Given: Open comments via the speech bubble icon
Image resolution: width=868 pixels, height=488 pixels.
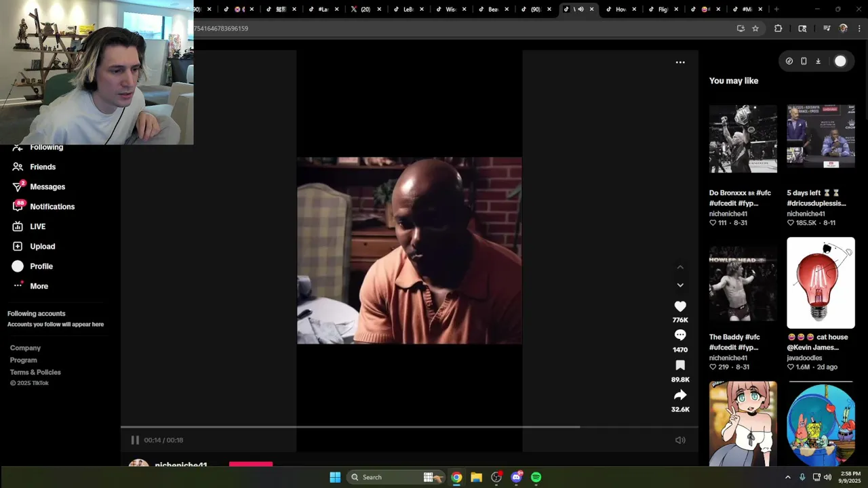Looking at the screenshot, I should [x=680, y=335].
